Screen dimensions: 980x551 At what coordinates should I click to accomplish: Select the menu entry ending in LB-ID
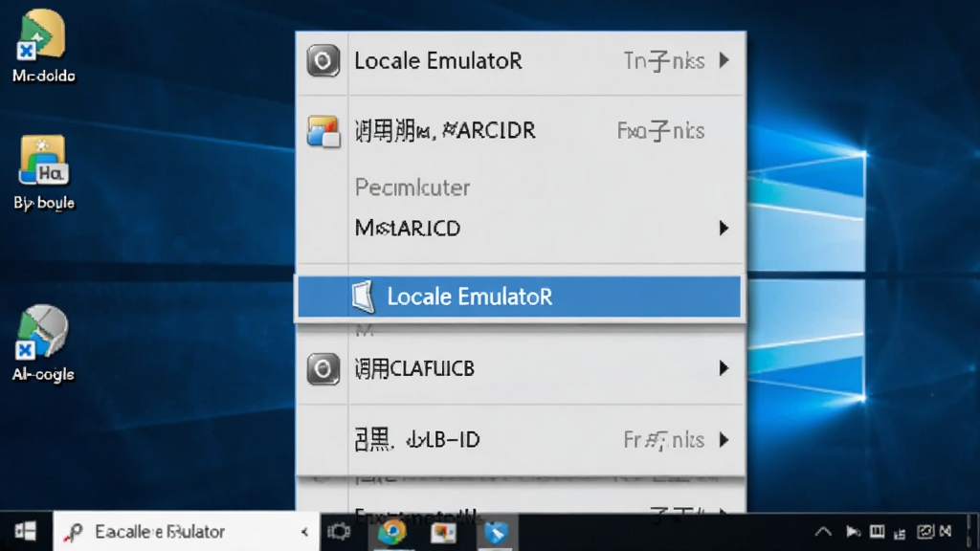(x=520, y=440)
